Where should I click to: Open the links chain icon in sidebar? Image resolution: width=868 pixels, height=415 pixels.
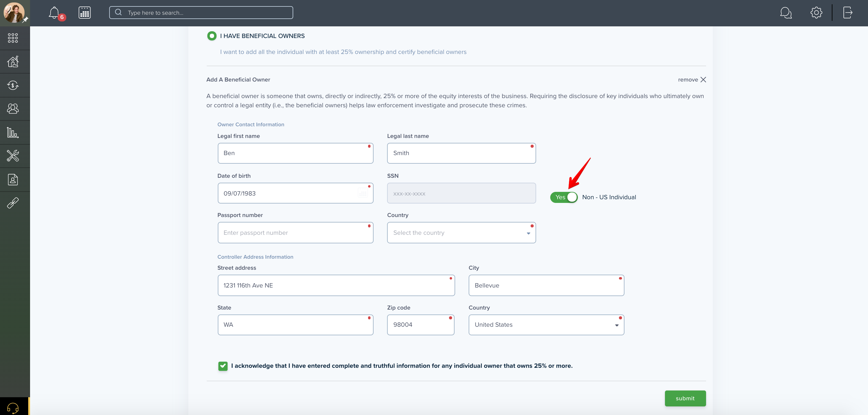coord(13,203)
